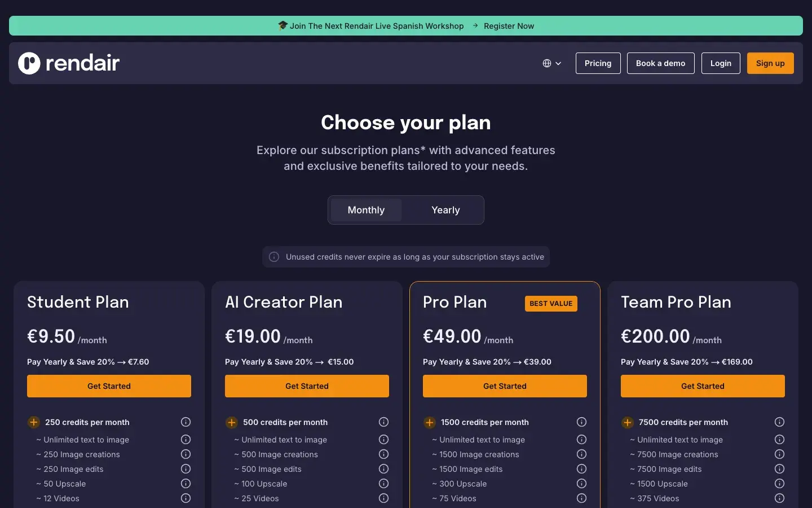The height and width of the screenshot is (508, 812).
Task: Click the BEST VALUE badge on Pro Plan
Action: (551, 304)
